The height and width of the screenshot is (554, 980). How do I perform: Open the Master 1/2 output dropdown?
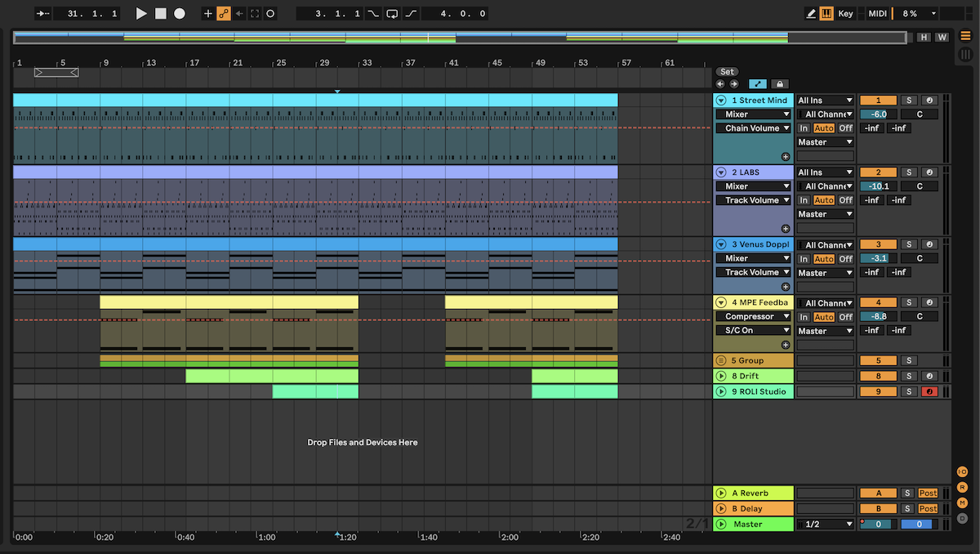coord(826,524)
